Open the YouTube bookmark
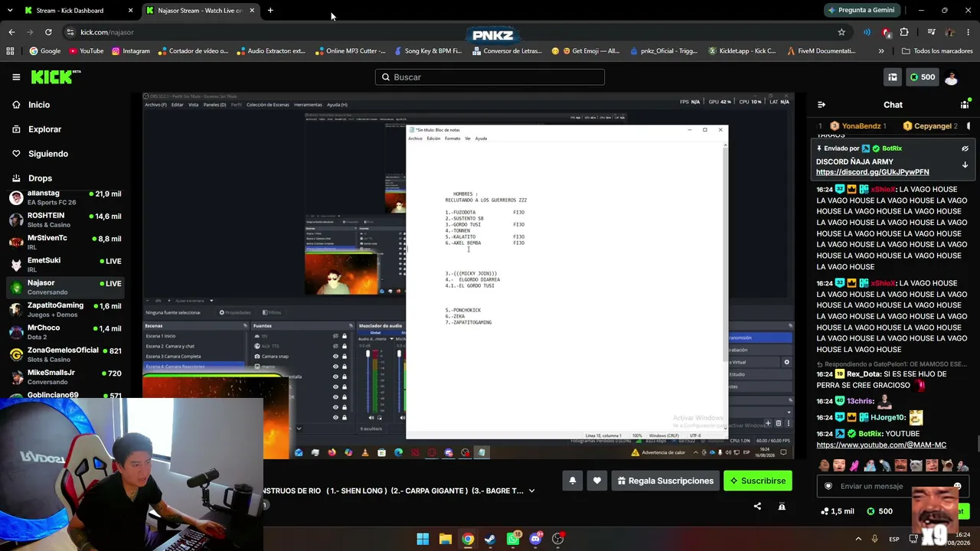The width and height of the screenshot is (980, 551). 86,51
